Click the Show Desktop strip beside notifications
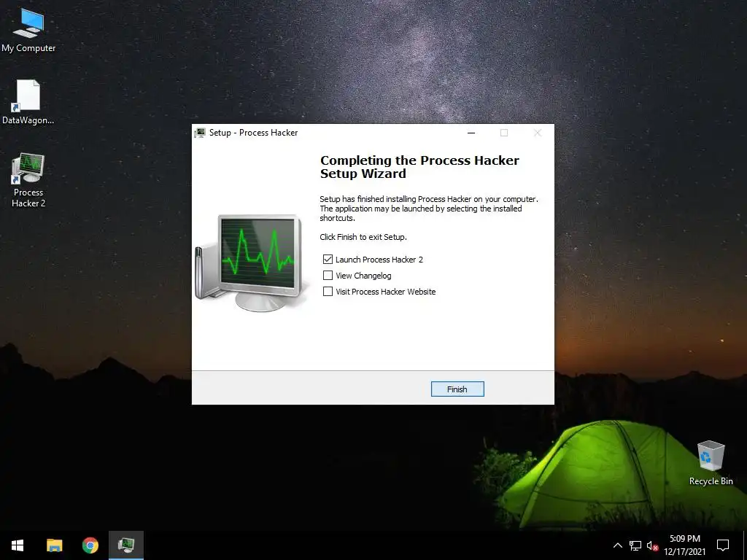Viewport: 747px width, 560px height. point(745,545)
